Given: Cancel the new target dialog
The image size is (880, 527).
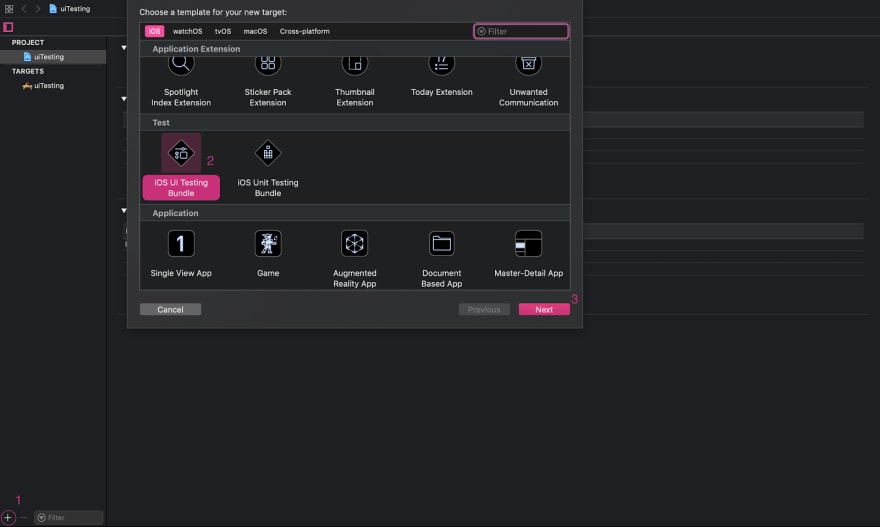Looking at the screenshot, I should pos(170,309).
